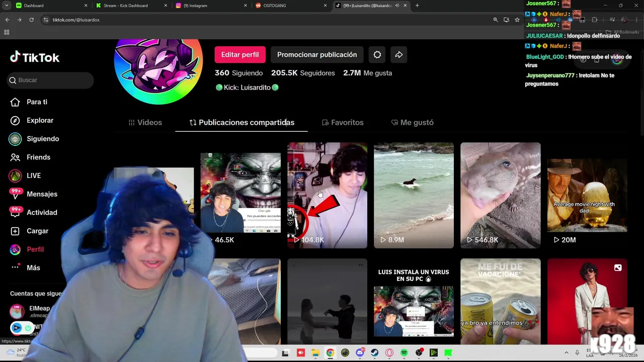Open profile settings gear icon
The width and height of the screenshot is (644, 362).
pos(377,54)
